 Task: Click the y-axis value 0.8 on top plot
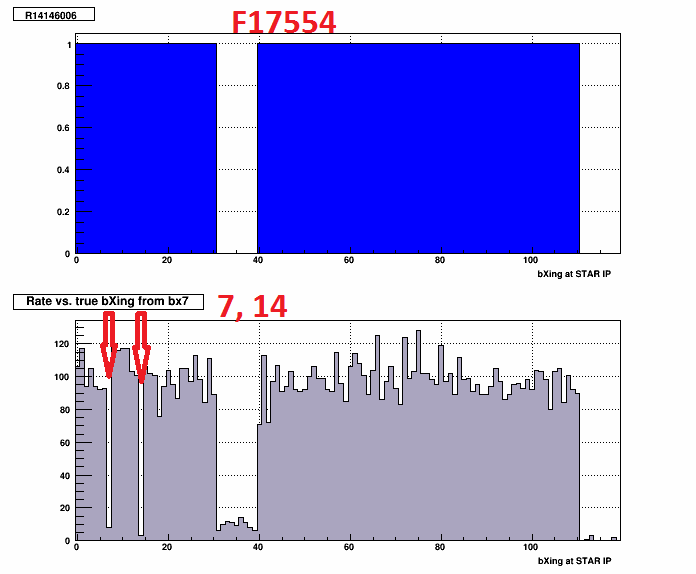coord(63,86)
